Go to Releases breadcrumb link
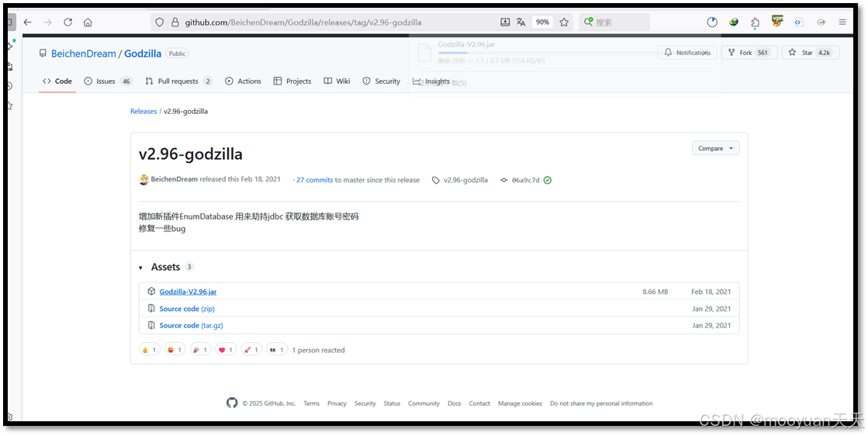 coord(144,111)
